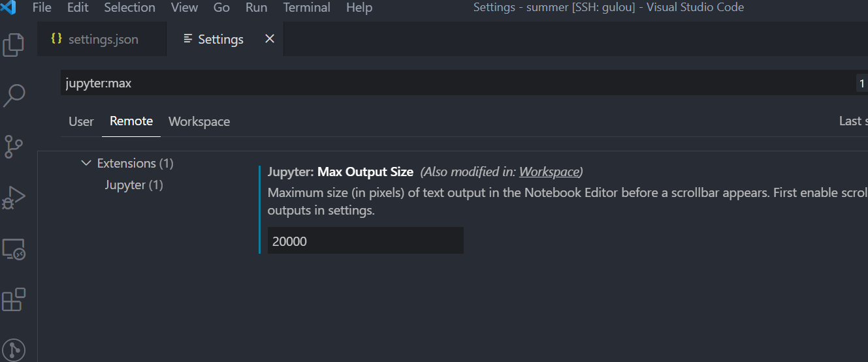Close the Settings editor tab
The height and width of the screenshot is (362, 868).
coord(269,39)
